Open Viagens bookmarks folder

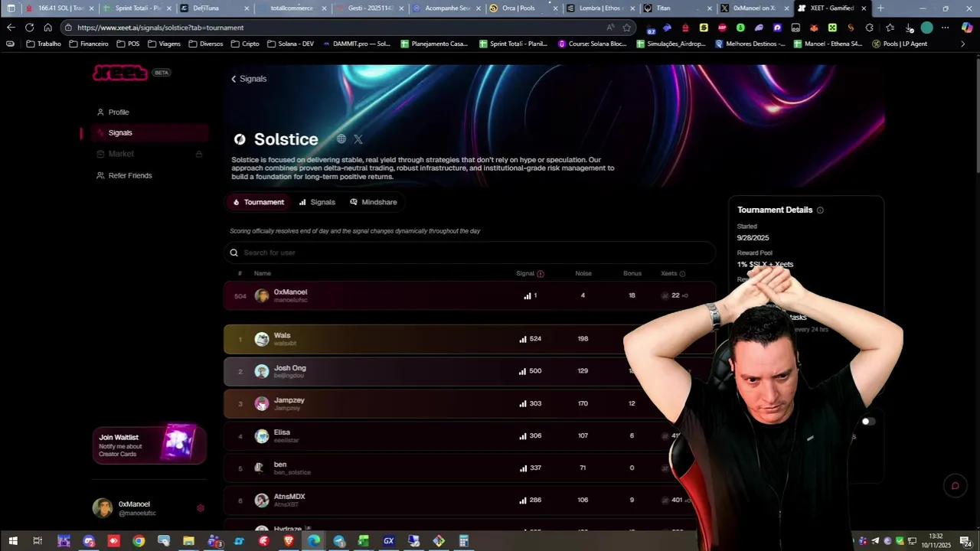point(164,44)
